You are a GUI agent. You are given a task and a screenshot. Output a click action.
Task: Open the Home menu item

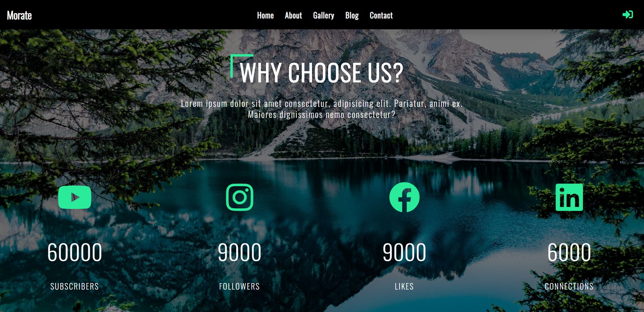point(265,16)
